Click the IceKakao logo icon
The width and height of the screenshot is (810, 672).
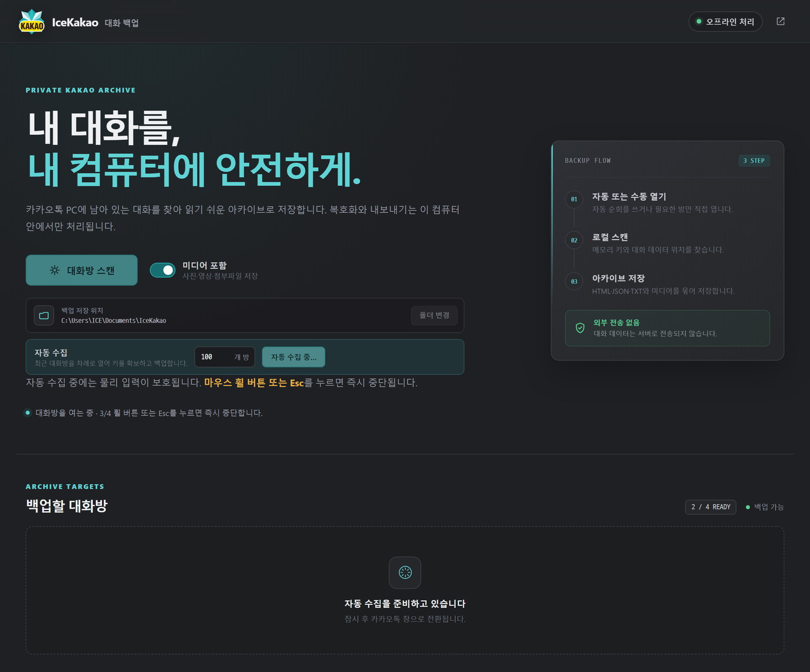32,22
